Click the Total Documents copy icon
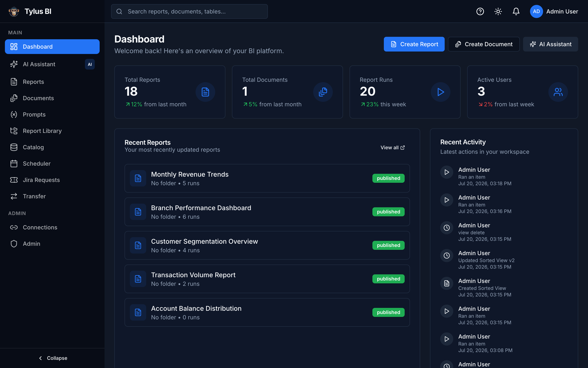This screenshot has width=588, height=368. [x=323, y=92]
